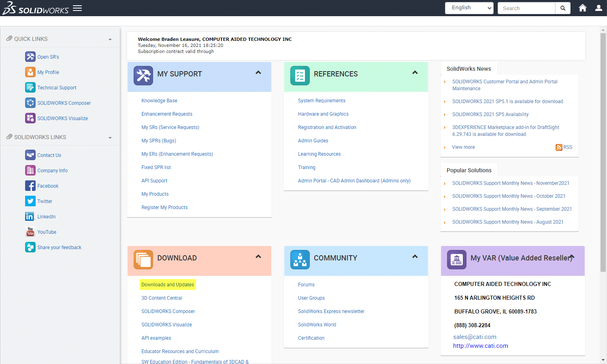The width and height of the screenshot is (607, 364).
Task: Click the search magnifier button
Action: tap(562, 8)
